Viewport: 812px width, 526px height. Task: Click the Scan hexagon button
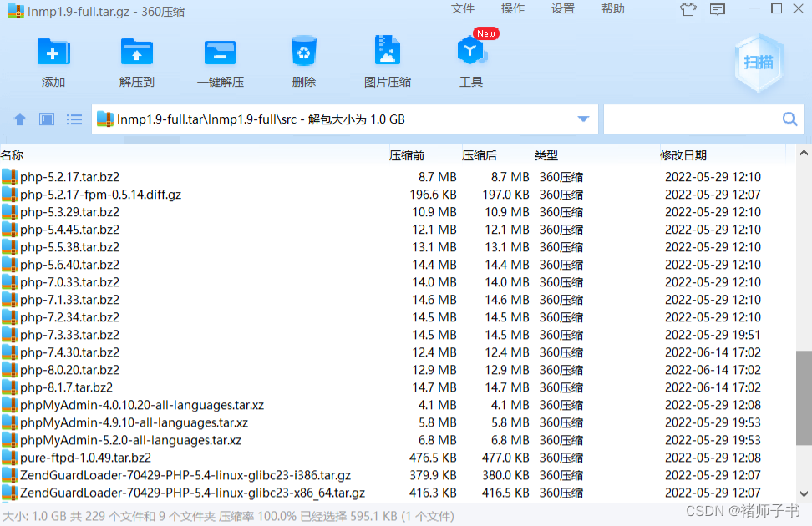click(759, 63)
